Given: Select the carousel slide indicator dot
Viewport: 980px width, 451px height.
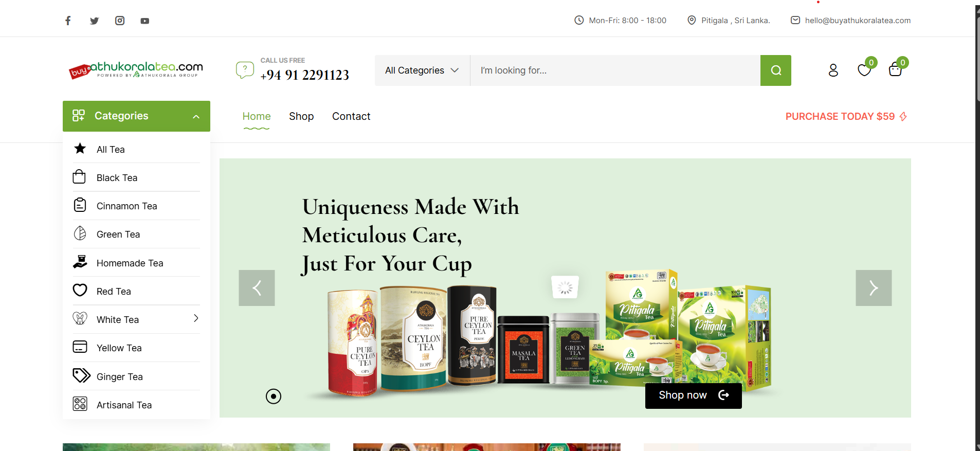Looking at the screenshot, I should click(274, 396).
